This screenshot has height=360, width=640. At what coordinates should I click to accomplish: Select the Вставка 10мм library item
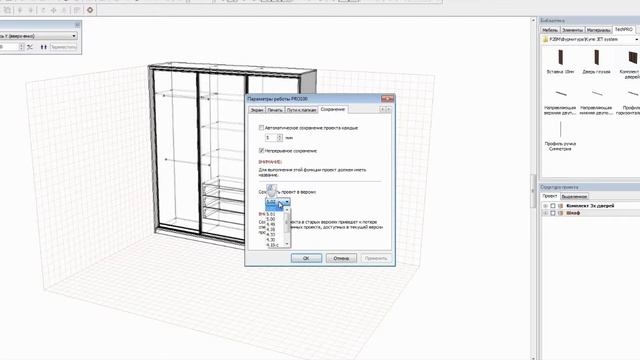(x=560, y=61)
